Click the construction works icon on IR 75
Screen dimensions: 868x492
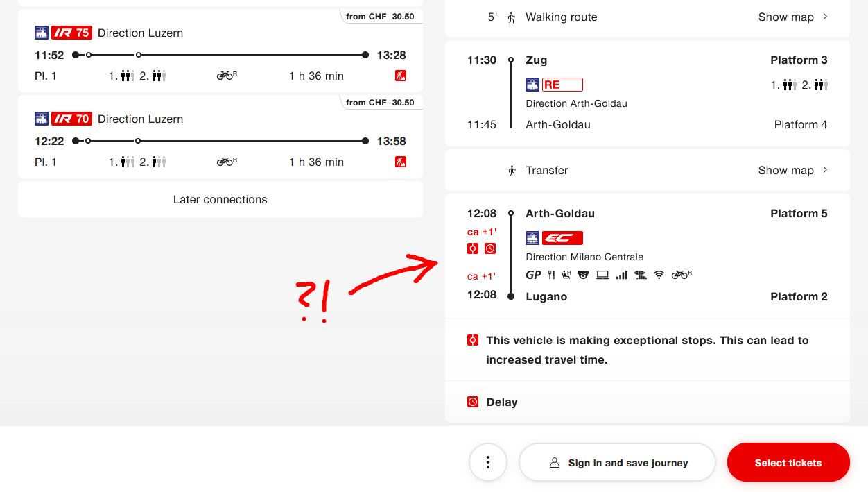[401, 76]
